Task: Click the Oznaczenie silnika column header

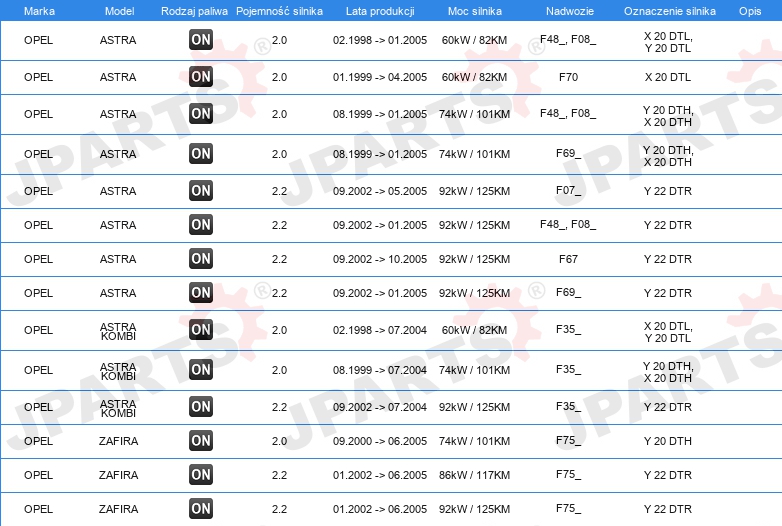Action: 670,11
